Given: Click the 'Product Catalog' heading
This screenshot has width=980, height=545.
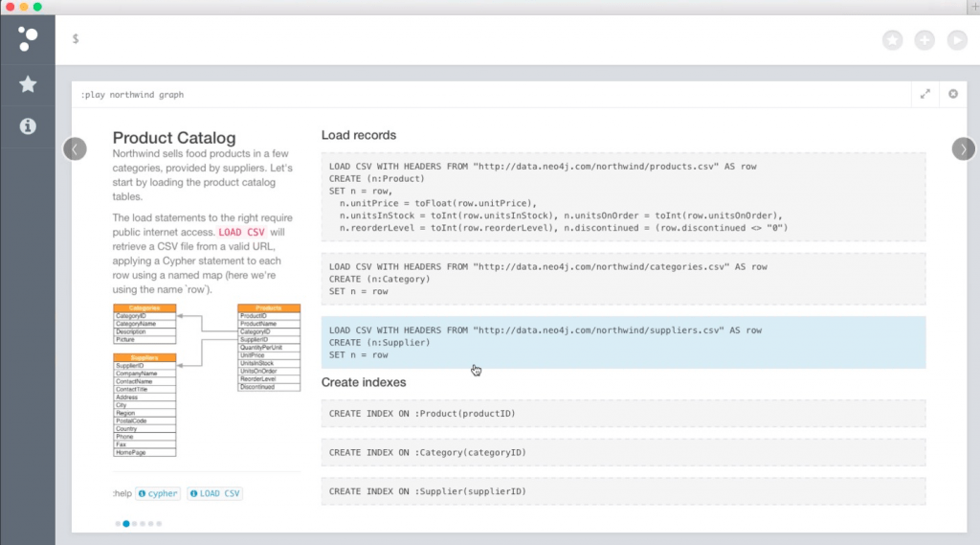Looking at the screenshot, I should (174, 138).
